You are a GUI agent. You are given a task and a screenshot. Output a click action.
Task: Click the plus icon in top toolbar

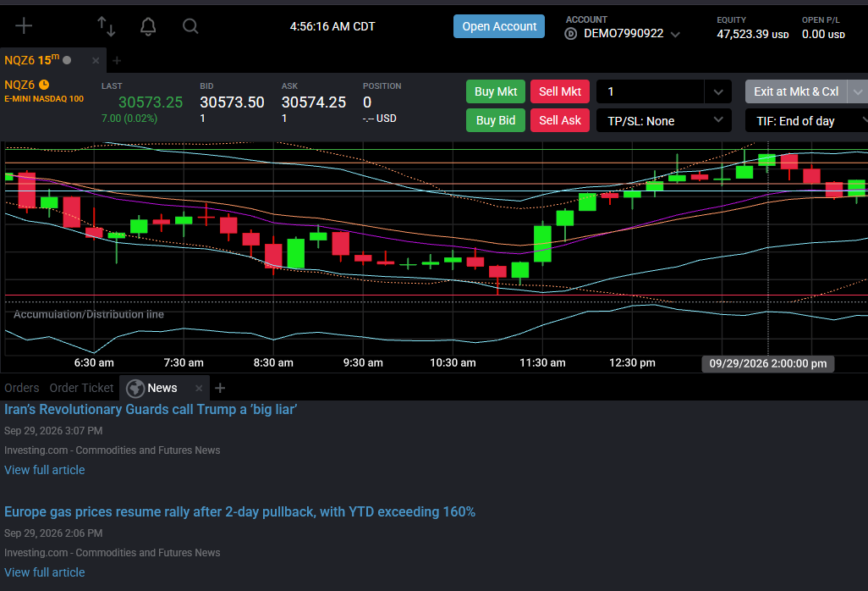point(24,25)
